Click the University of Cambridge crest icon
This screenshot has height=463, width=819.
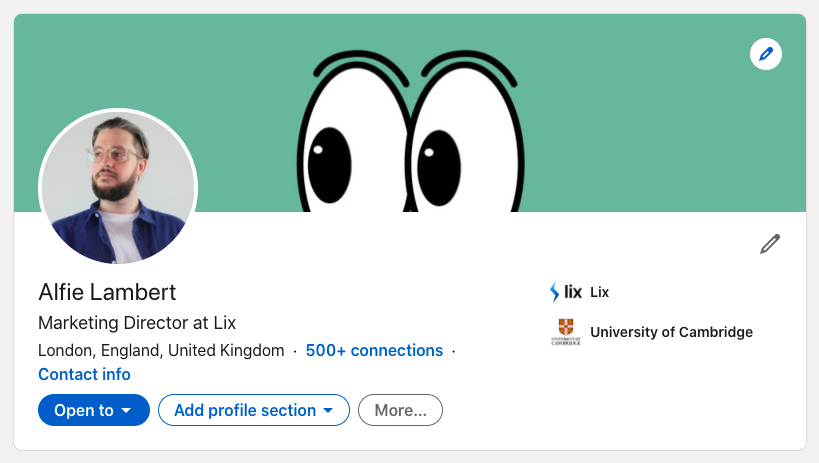565,331
